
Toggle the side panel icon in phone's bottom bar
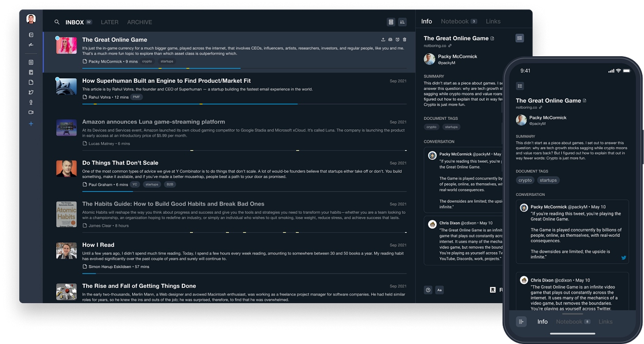pyautogui.click(x=521, y=322)
